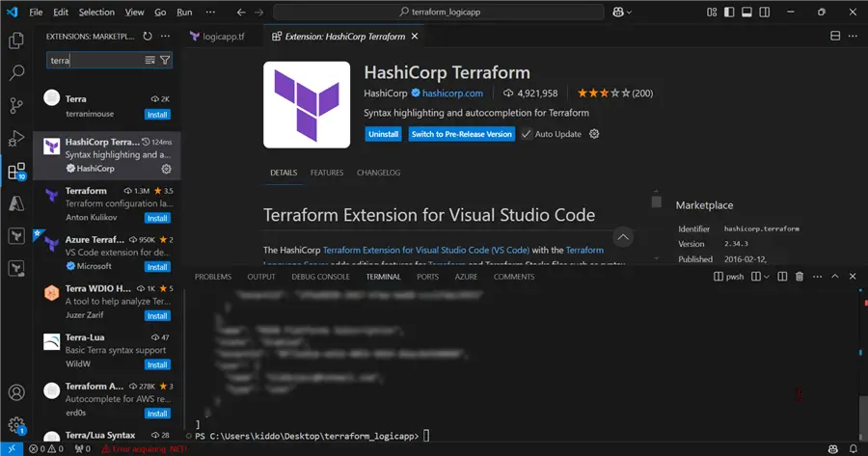The width and height of the screenshot is (868, 456).
Task: Open the Selection menu
Action: point(96,12)
